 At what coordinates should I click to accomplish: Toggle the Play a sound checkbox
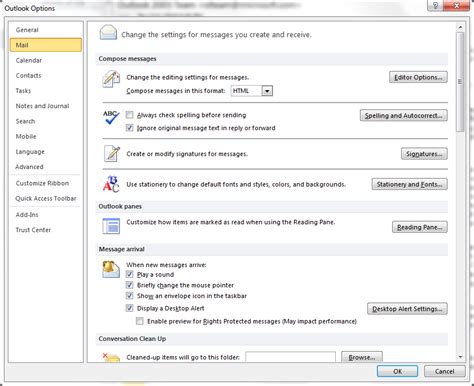point(129,274)
